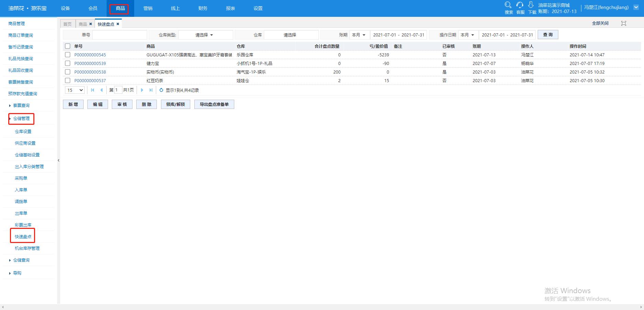The height and width of the screenshot is (310, 644).
Task: Open 商品管理 in sidebar
Action: tap(17, 24)
